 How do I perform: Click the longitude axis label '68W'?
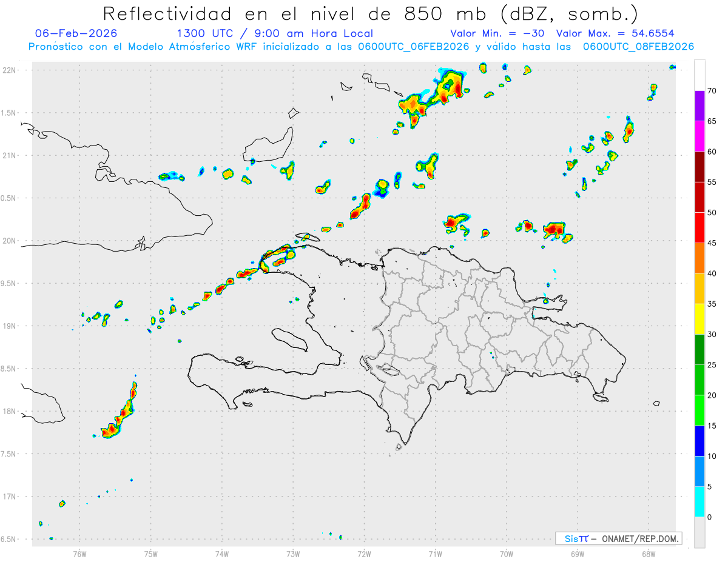click(649, 554)
